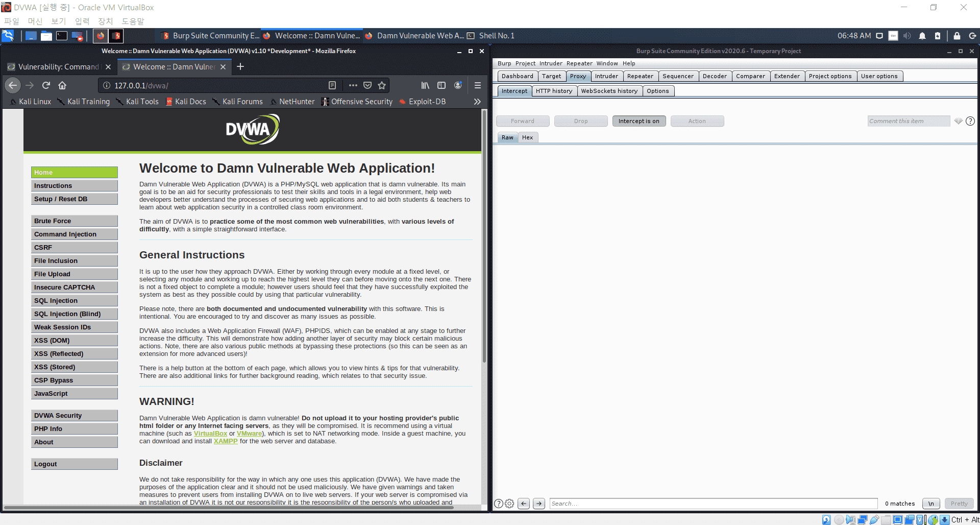Go to the previous search match in Burp
The width and height of the screenshot is (980, 525).
[524, 504]
